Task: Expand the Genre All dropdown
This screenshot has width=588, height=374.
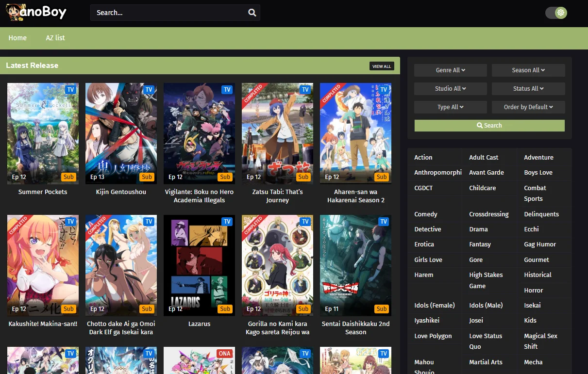Action: click(451, 70)
